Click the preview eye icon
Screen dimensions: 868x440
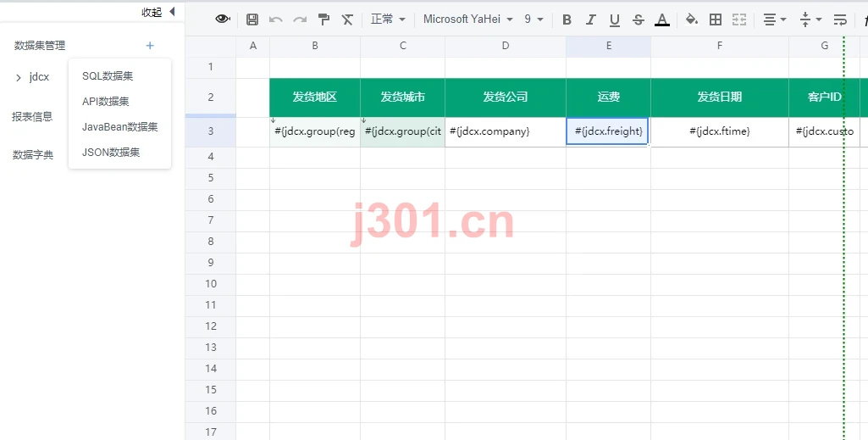pyautogui.click(x=223, y=19)
